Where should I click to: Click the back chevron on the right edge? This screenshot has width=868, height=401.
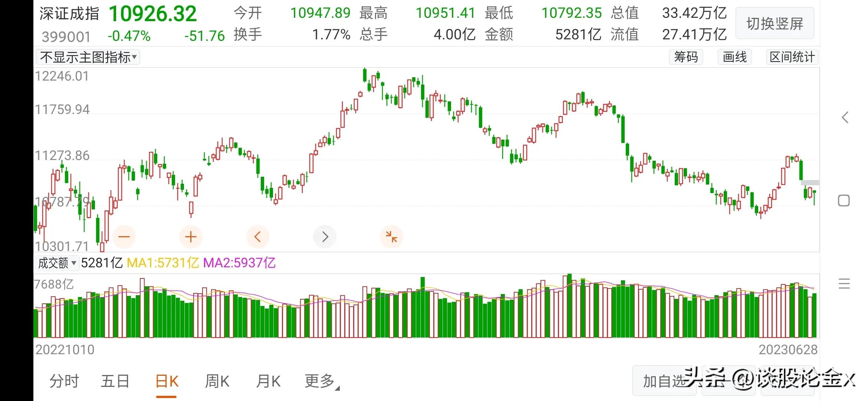[x=845, y=117]
